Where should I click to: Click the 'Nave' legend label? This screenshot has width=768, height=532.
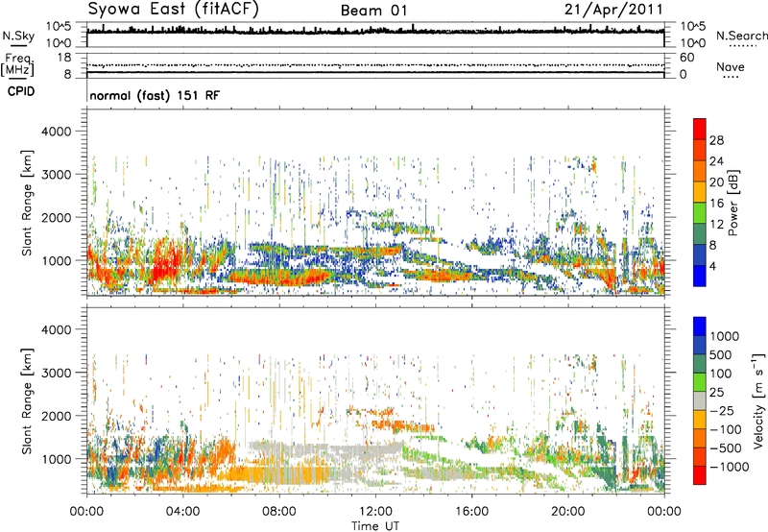pos(730,66)
